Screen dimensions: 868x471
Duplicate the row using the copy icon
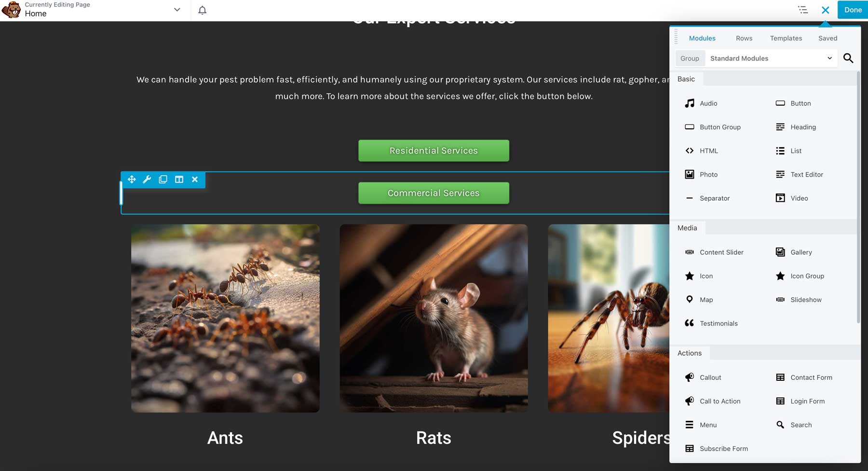coord(163,179)
